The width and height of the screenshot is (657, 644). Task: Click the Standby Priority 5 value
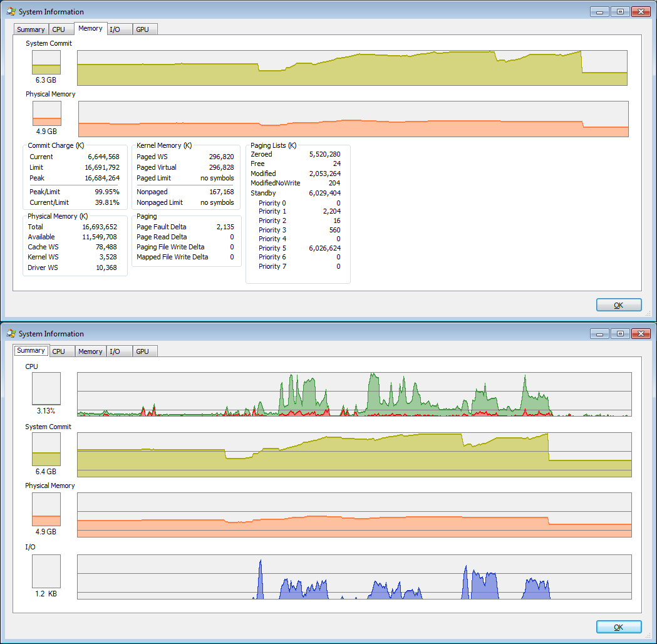[324, 248]
